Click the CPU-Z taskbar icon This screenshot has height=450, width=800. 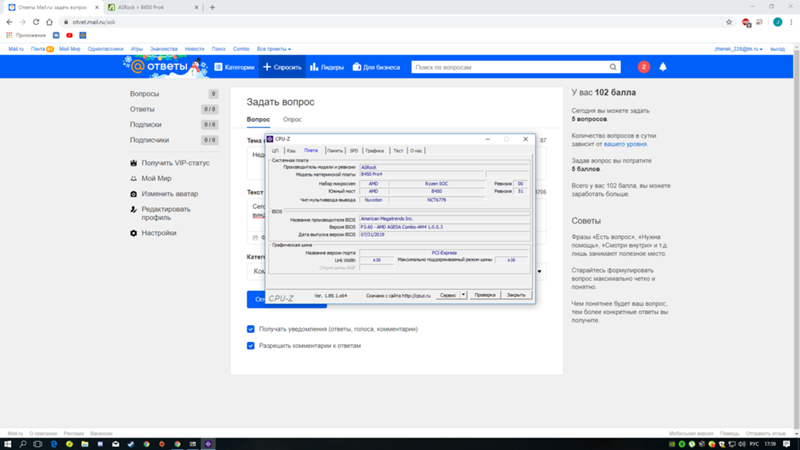(208, 444)
